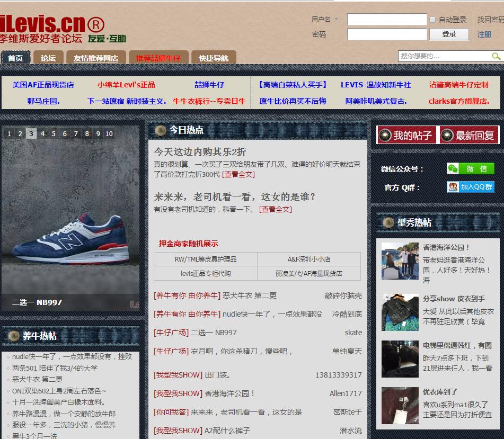Click the search magnifier icon

point(496,56)
